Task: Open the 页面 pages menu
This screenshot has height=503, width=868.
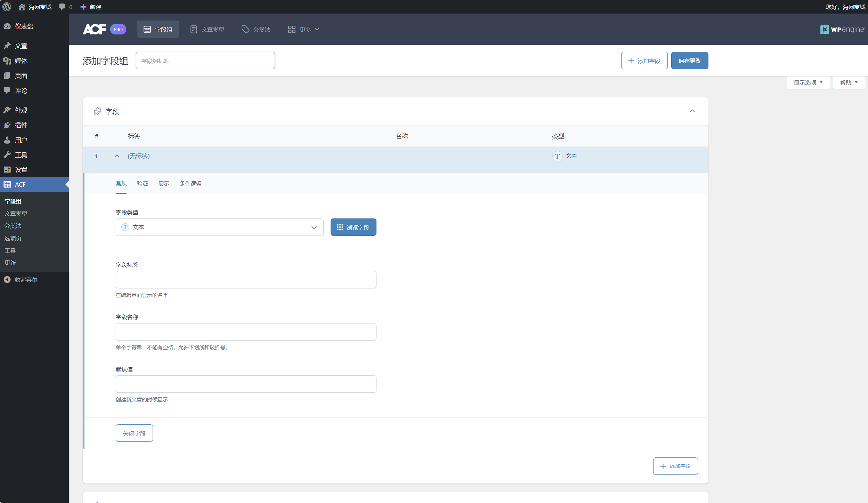Action: coord(34,76)
